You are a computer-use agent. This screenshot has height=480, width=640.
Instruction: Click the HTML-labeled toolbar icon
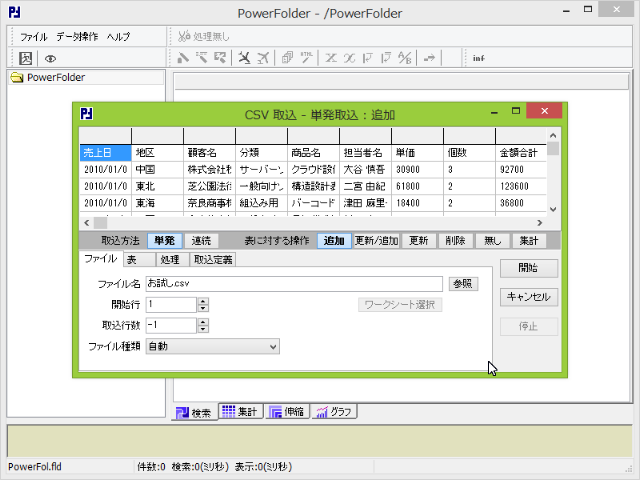pos(307,58)
